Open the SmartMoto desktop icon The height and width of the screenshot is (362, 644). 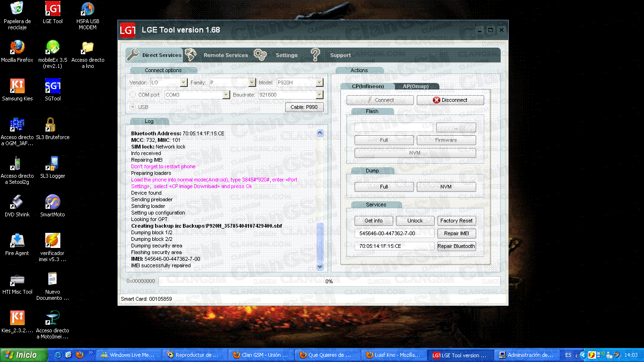(x=52, y=203)
